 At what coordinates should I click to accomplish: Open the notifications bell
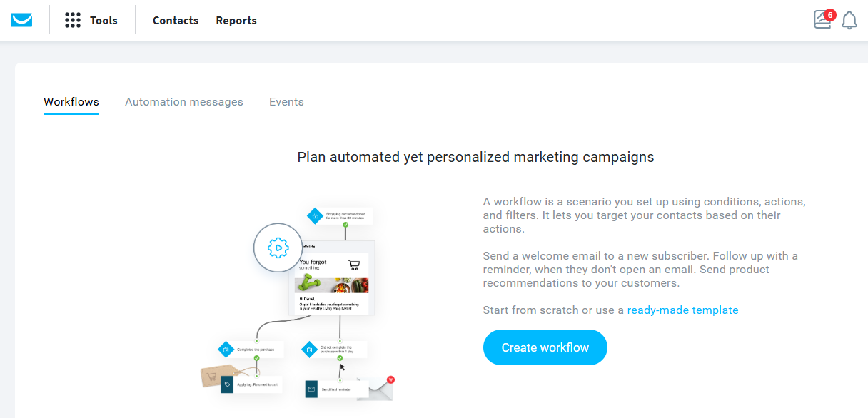click(849, 20)
